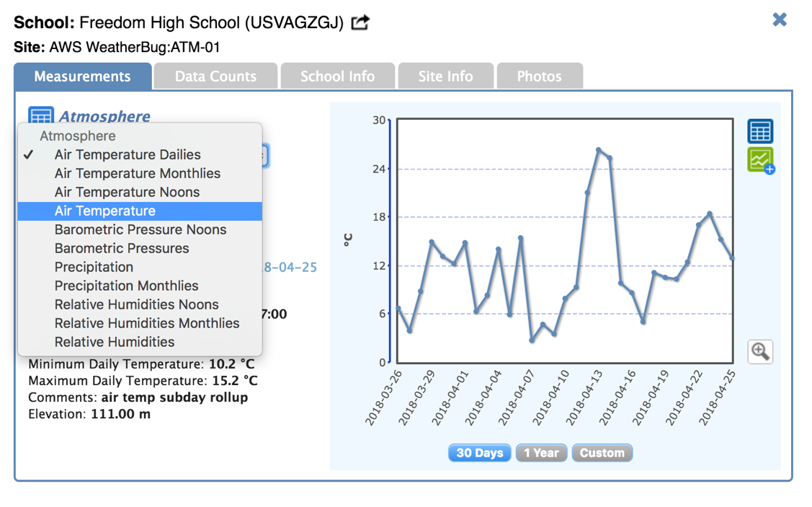This screenshot has width=812, height=507.
Task: Select Precipitation from the dropdown list
Action: coord(94,267)
